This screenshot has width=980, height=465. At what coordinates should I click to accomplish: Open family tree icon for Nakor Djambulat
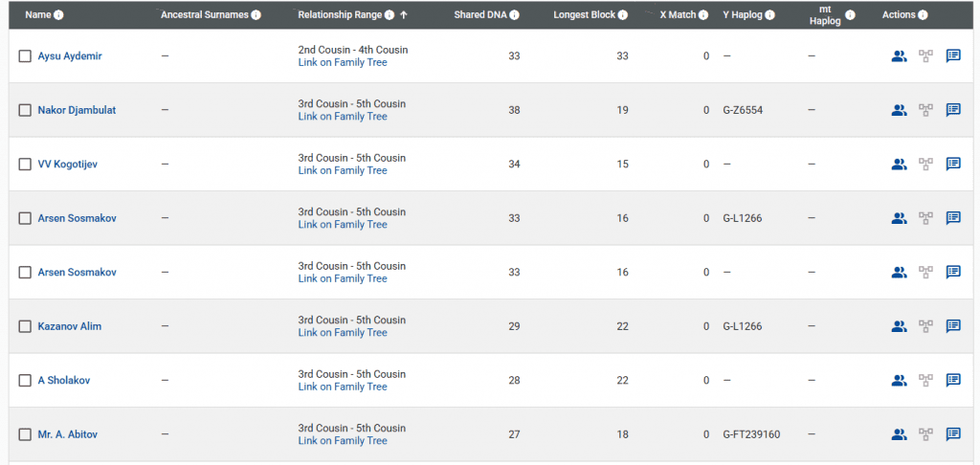coord(925,110)
